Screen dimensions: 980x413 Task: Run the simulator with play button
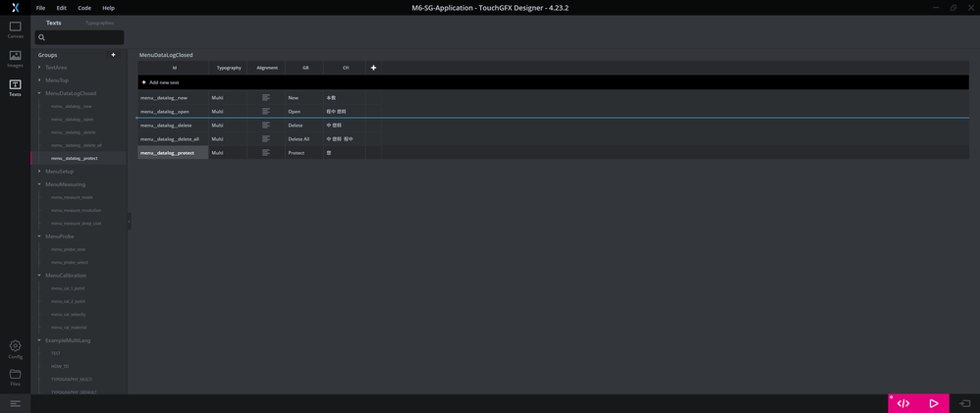point(934,403)
